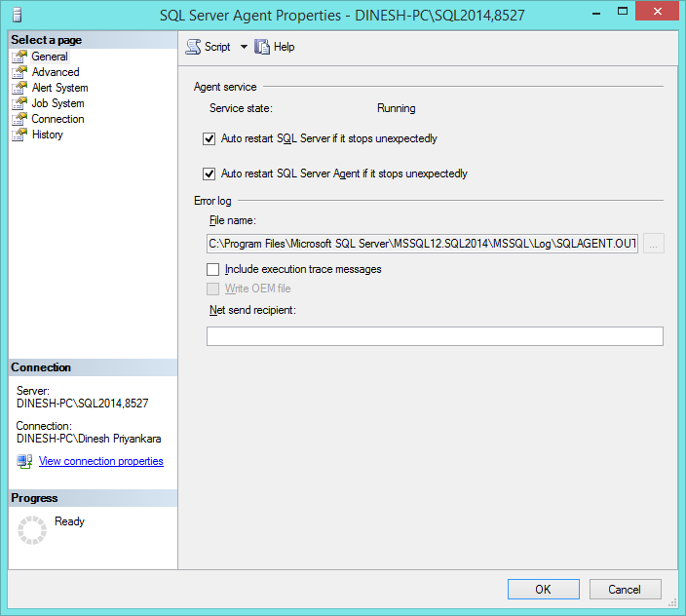Viewport: 686px width, 616px height.
Task: Click the Script toolbar label
Action: (217, 47)
